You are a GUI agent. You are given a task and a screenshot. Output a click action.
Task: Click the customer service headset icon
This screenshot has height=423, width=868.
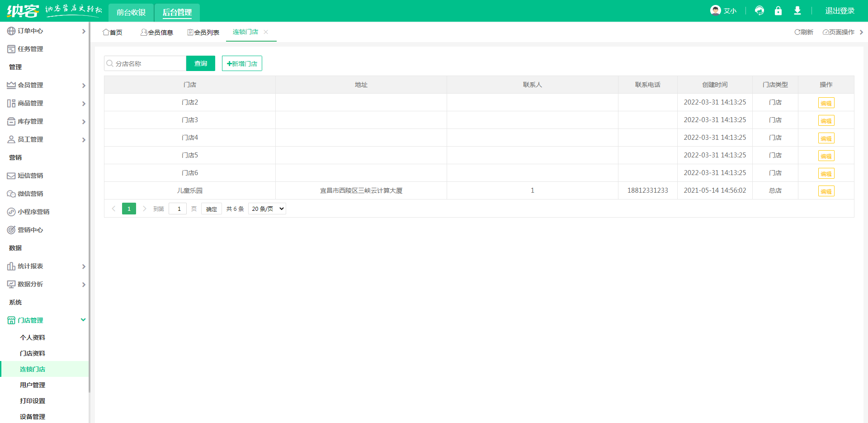pos(759,10)
